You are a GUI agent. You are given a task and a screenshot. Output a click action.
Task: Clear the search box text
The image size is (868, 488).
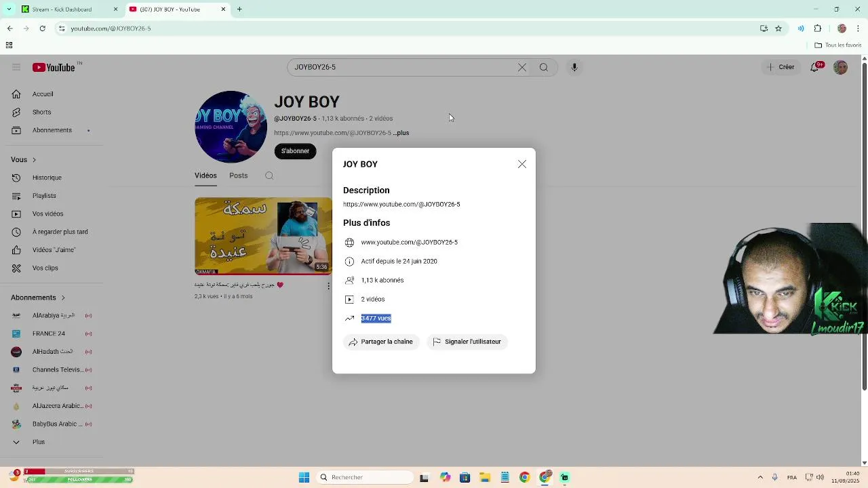click(521, 67)
